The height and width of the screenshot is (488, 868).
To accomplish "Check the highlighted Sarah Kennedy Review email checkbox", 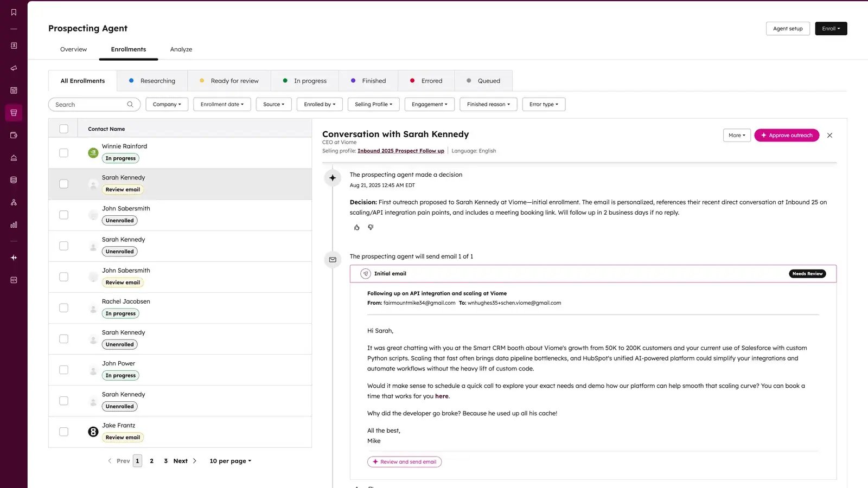I will tap(64, 184).
